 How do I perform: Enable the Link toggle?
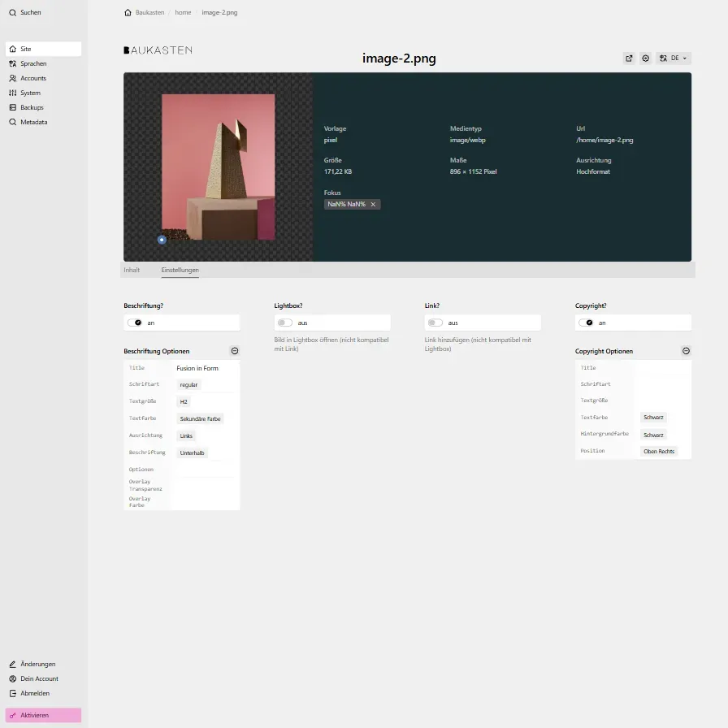click(x=433, y=322)
